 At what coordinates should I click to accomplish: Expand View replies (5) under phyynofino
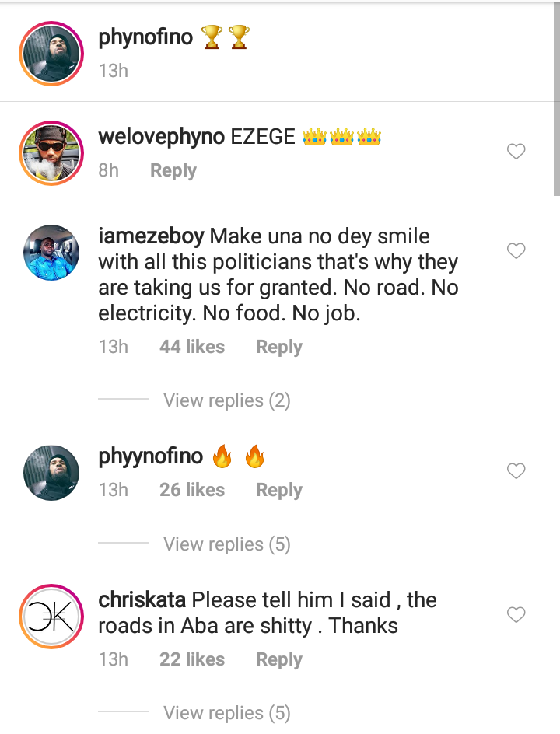point(226,544)
